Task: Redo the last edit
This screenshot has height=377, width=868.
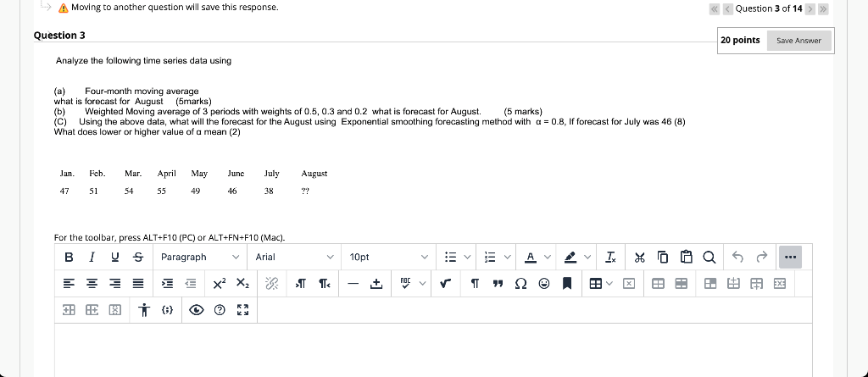Action: coord(762,257)
